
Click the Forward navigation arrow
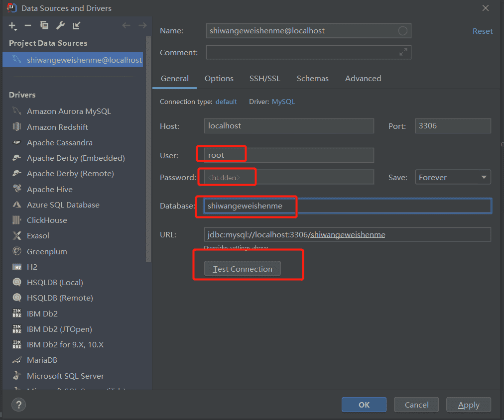[142, 25]
